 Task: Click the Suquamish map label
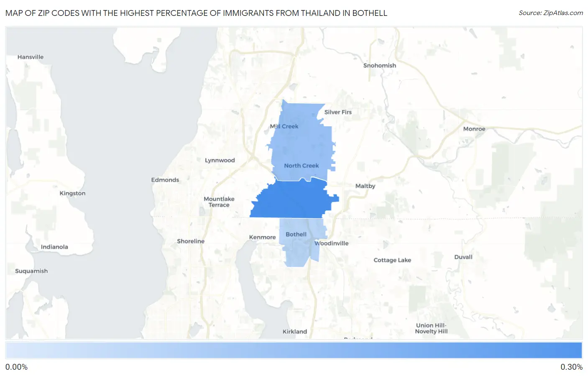(31, 271)
